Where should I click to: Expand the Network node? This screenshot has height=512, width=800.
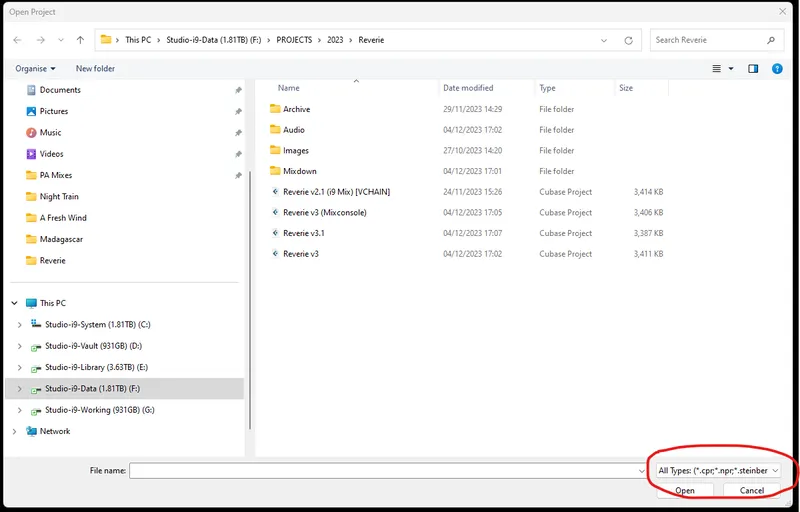(14, 431)
